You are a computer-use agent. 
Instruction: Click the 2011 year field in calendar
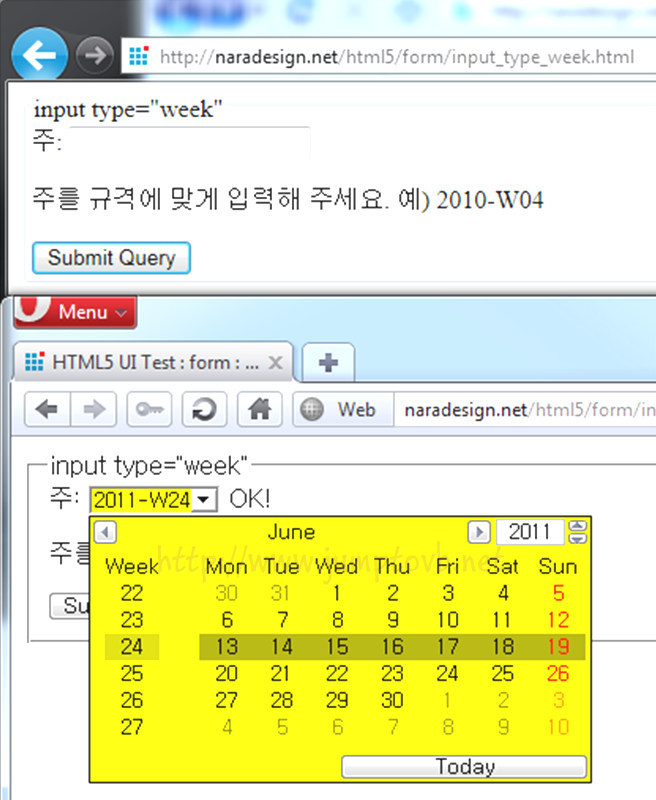click(x=529, y=532)
